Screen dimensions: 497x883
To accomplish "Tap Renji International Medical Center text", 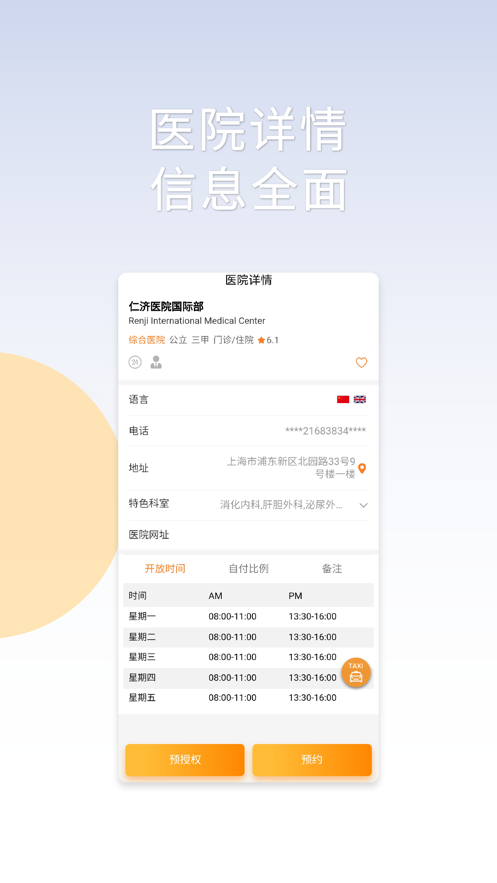I will point(197,321).
